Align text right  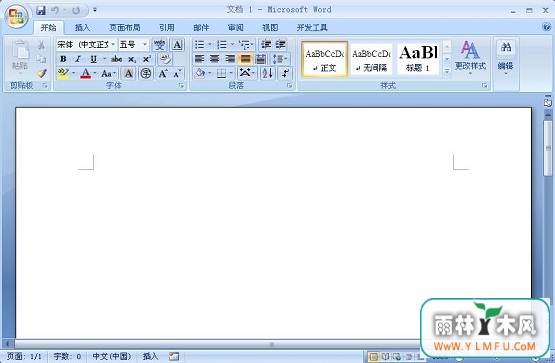230,59
